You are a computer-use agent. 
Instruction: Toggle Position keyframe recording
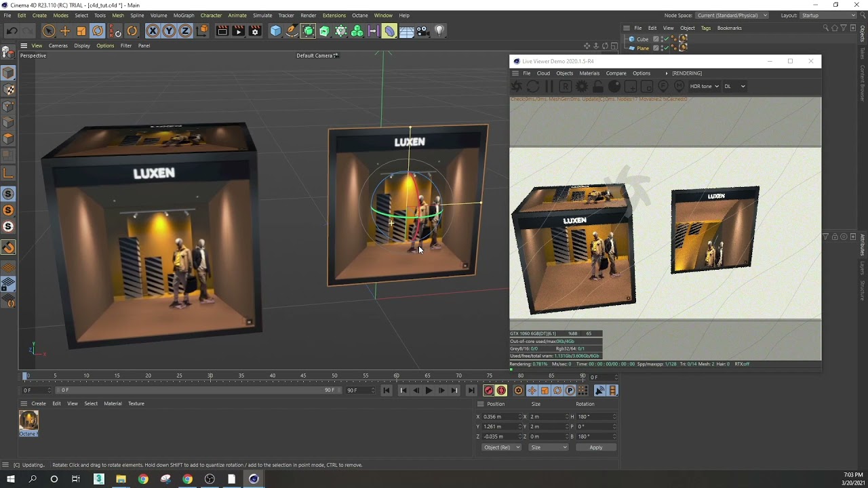532,390
